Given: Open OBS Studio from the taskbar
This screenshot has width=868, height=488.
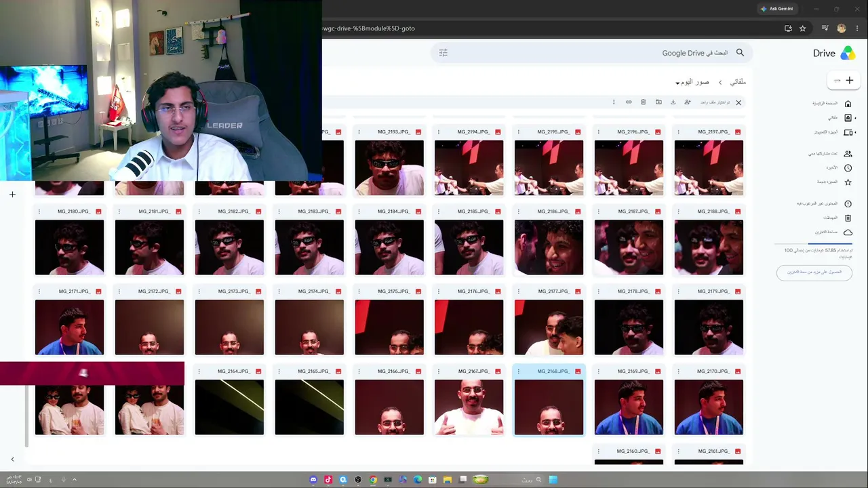Looking at the screenshot, I should coord(358,480).
